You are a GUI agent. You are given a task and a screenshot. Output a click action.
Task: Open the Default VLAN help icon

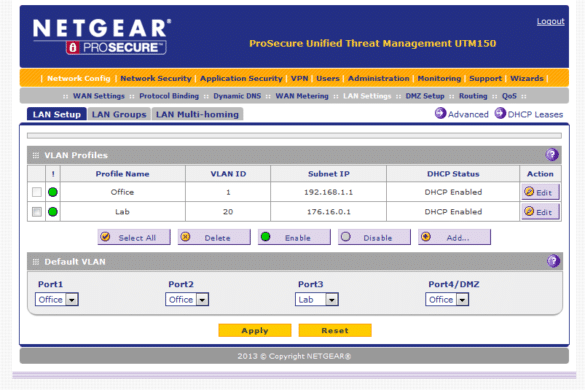(x=553, y=261)
